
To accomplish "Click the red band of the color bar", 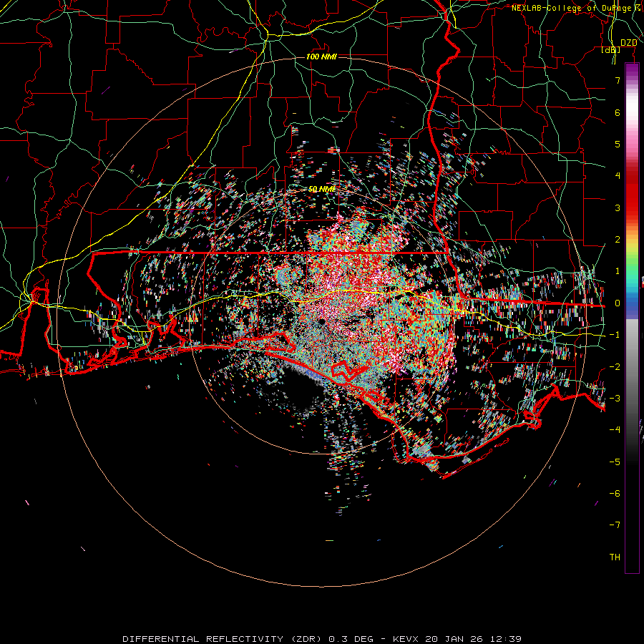I will tap(632, 193).
